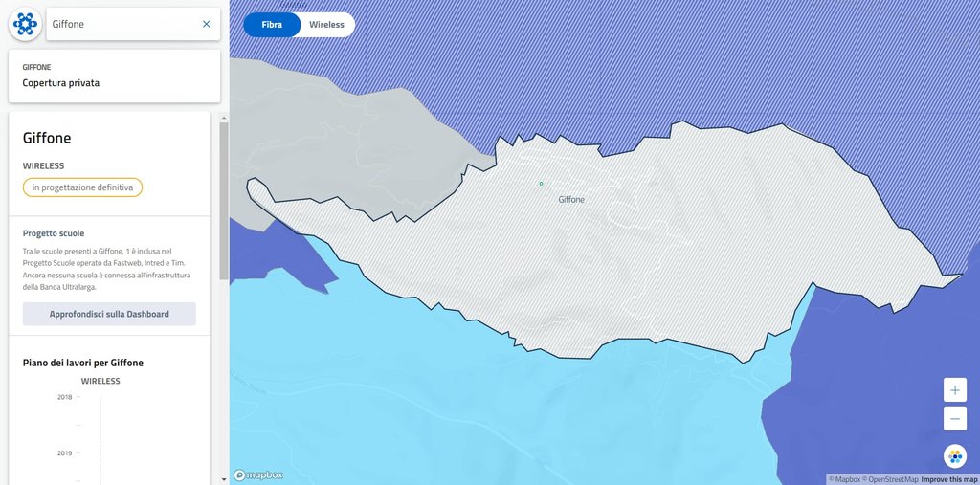Clear the Giffone search field
Viewport: 980px width, 485px height.
(207, 24)
